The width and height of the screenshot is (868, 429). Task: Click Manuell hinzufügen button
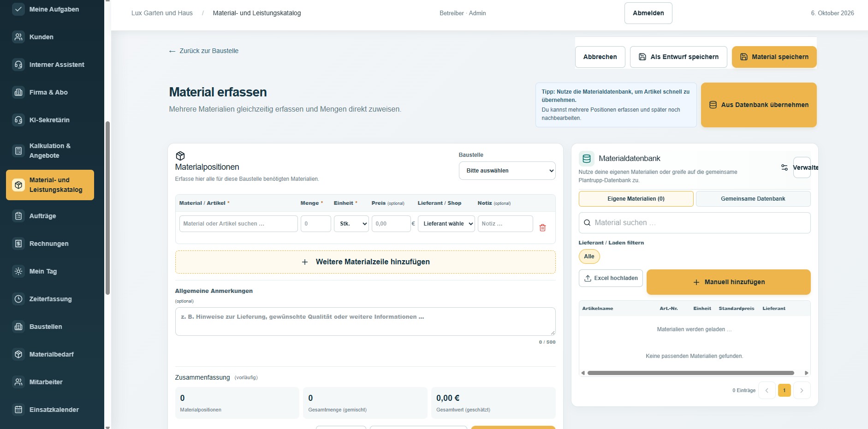(728, 282)
